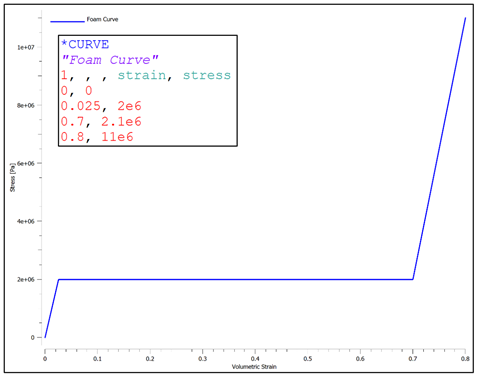The width and height of the screenshot is (478, 379).
Task: Click the 1e+07 y-axis tick label
Action: point(26,47)
